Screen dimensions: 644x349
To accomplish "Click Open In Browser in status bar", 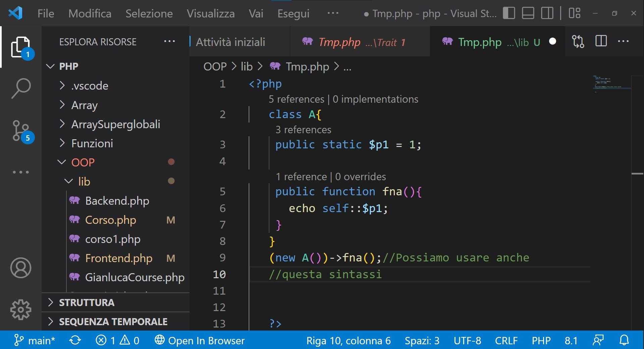I will click(200, 340).
